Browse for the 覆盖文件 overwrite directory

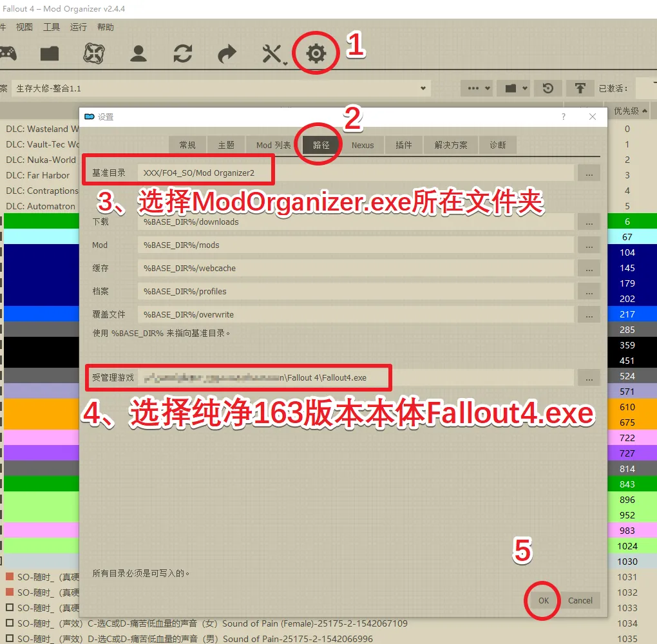[x=589, y=315]
